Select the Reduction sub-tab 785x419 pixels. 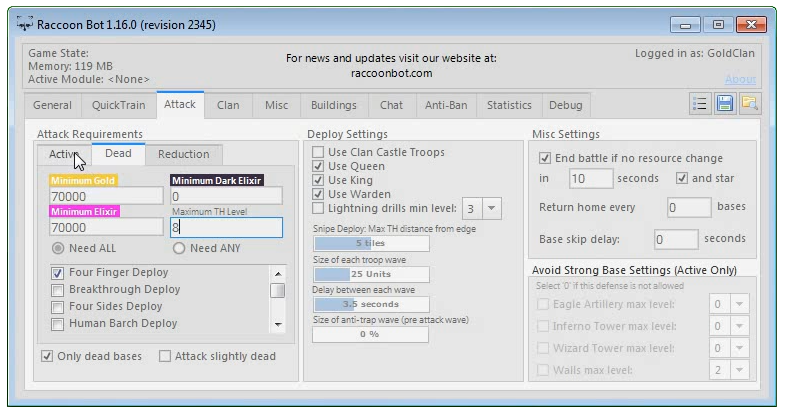[183, 154]
